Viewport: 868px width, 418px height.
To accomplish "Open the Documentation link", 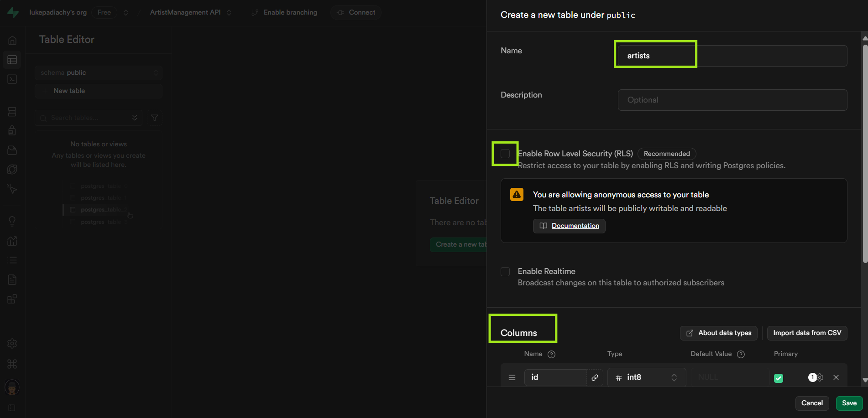I will pos(569,226).
